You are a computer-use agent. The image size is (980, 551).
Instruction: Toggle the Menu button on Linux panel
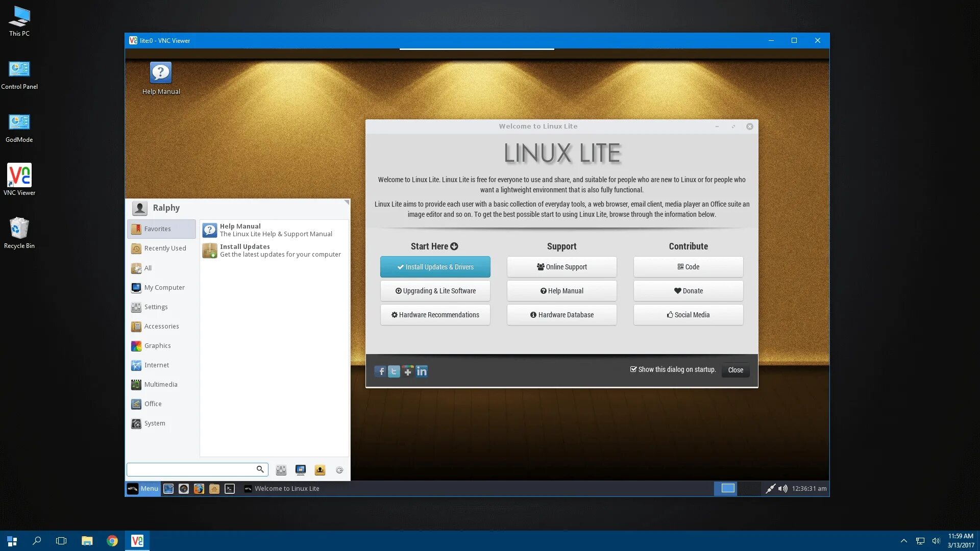(143, 489)
